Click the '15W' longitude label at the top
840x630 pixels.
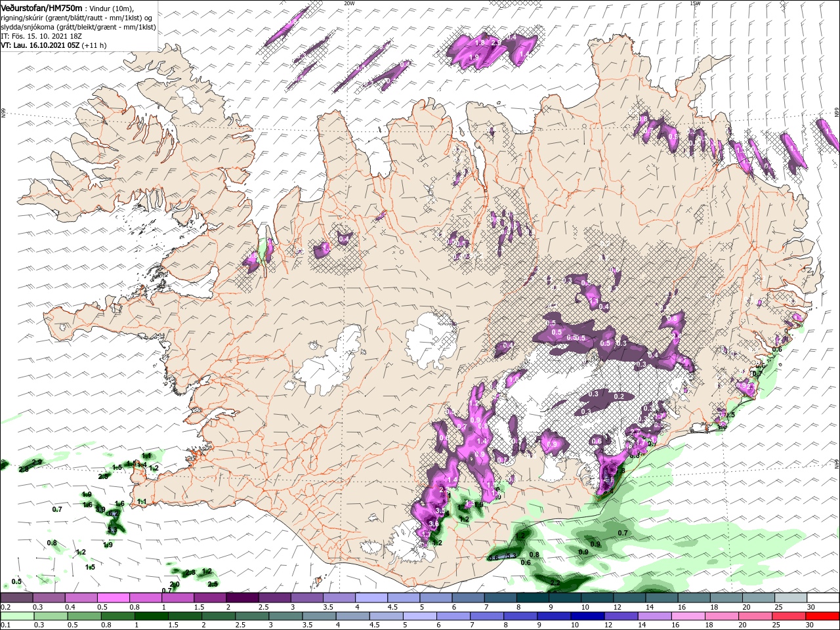pos(695,3)
